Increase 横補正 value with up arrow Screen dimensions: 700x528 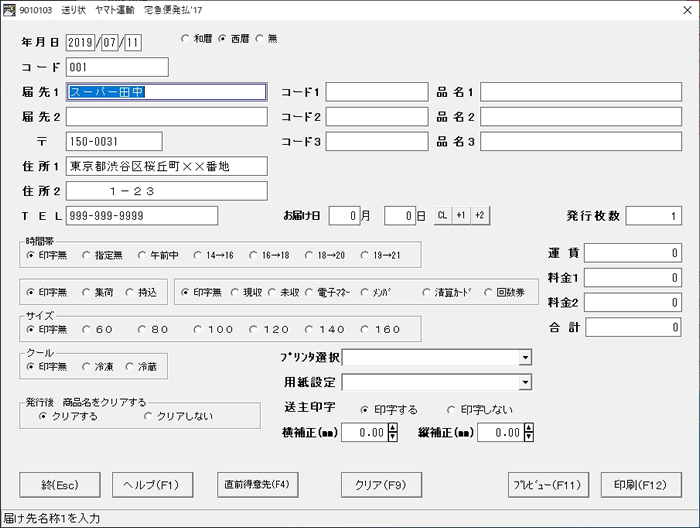tap(392, 428)
